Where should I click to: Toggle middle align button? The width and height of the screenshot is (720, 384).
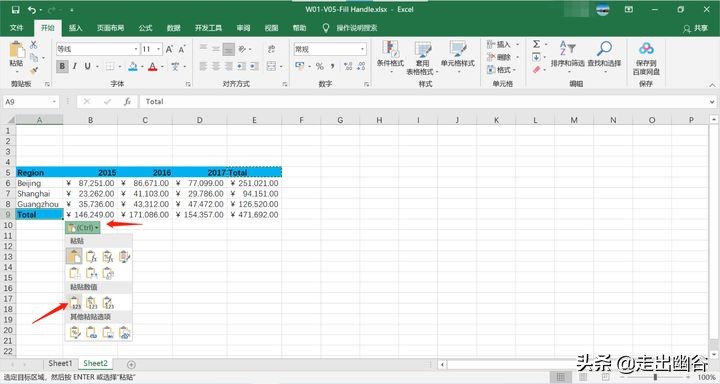pos(216,49)
